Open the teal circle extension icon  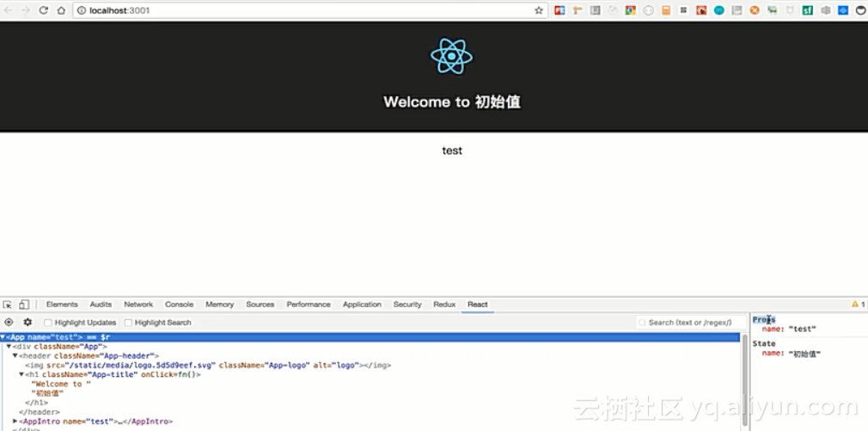719,10
